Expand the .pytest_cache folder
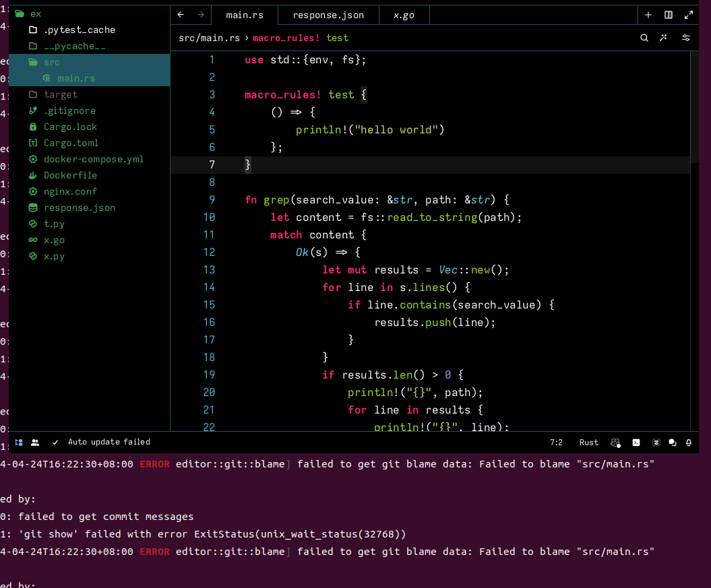 pyautogui.click(x=79, y=30)
